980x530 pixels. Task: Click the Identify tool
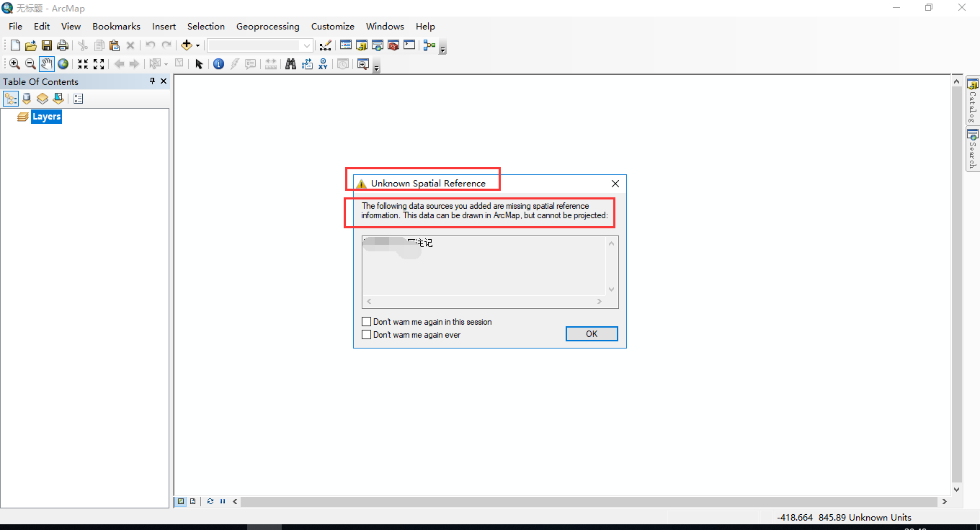pos(218,64)
